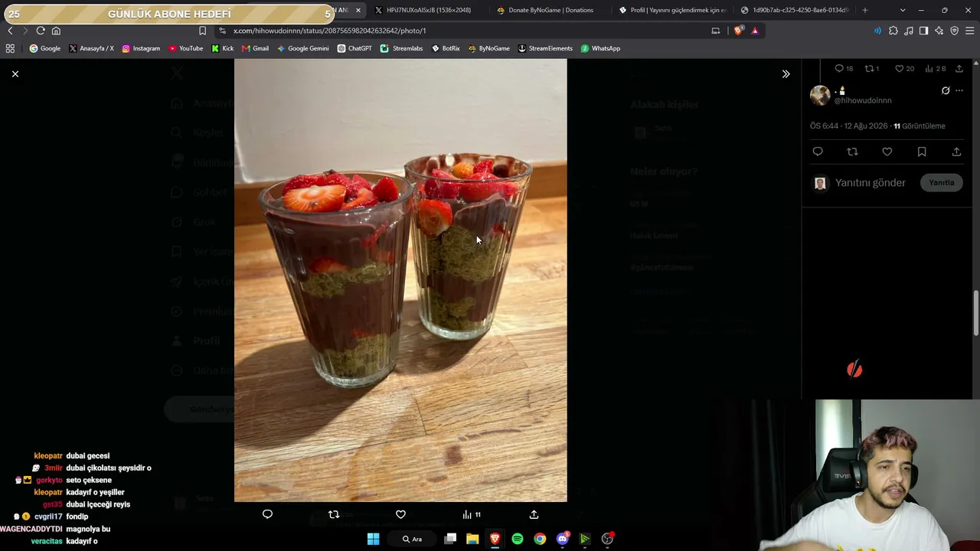Open the @hihowudoinnn profile avatar

[x=820, y=95]
